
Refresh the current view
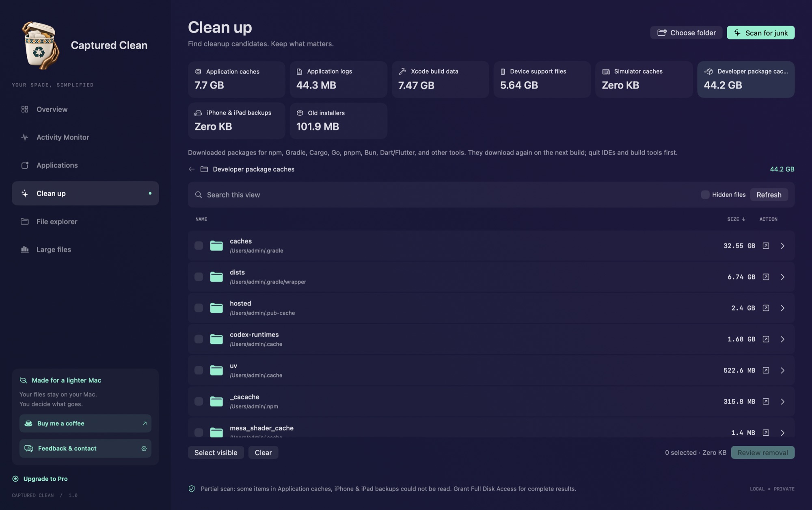click(x=769, y=195)
